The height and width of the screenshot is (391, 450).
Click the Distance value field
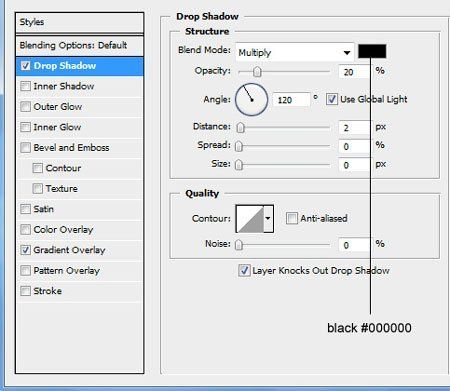point(354,128)
